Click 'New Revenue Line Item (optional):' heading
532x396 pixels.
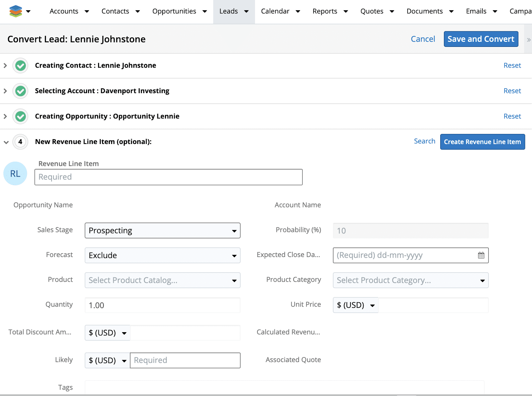click(x=93, y=142)
